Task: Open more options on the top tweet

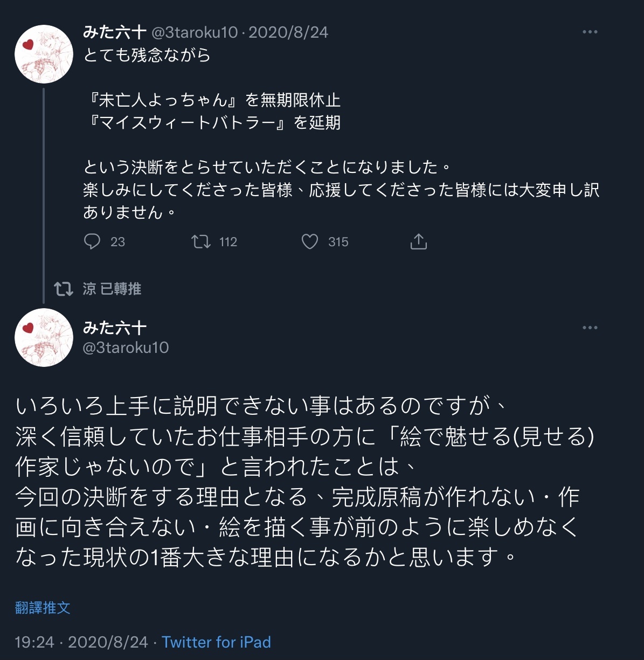Action: [x=590, y=32]
